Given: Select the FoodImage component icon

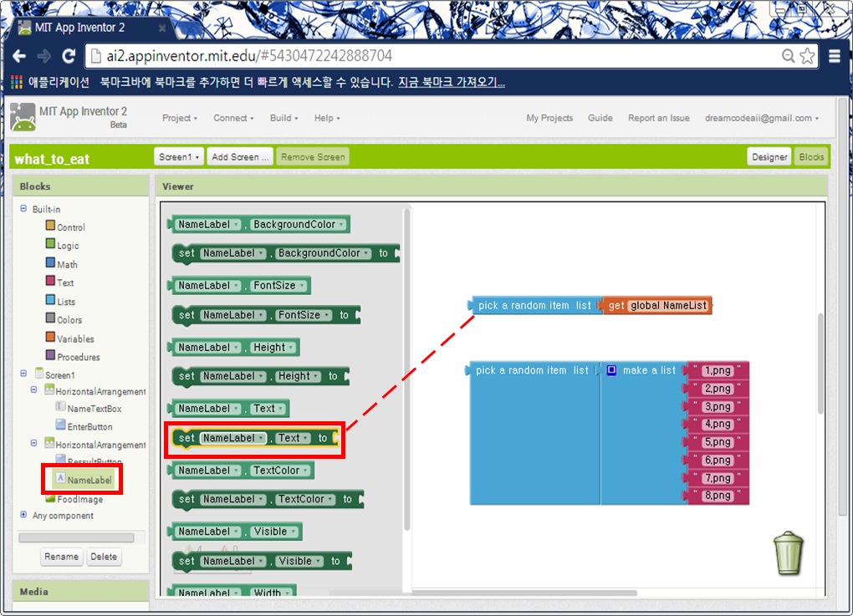Looking at the screenshot, I should pyautogui.click(x=50, y=498).
